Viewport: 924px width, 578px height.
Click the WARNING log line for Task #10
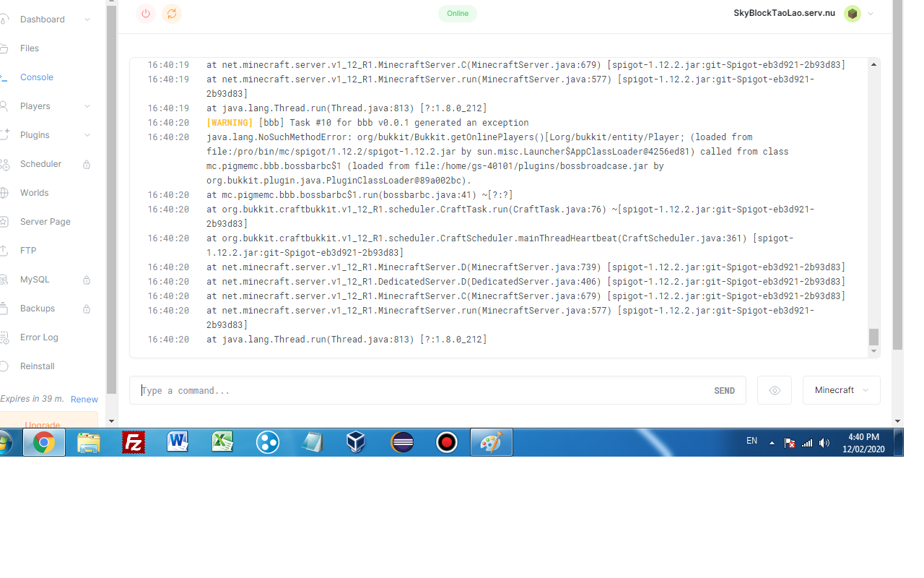[x=367, y=123]
